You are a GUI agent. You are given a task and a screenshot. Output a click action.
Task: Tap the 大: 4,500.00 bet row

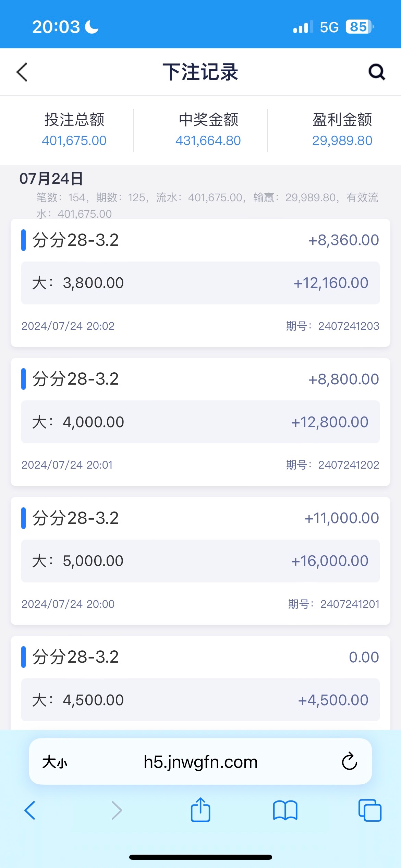(x=200, y=700)
